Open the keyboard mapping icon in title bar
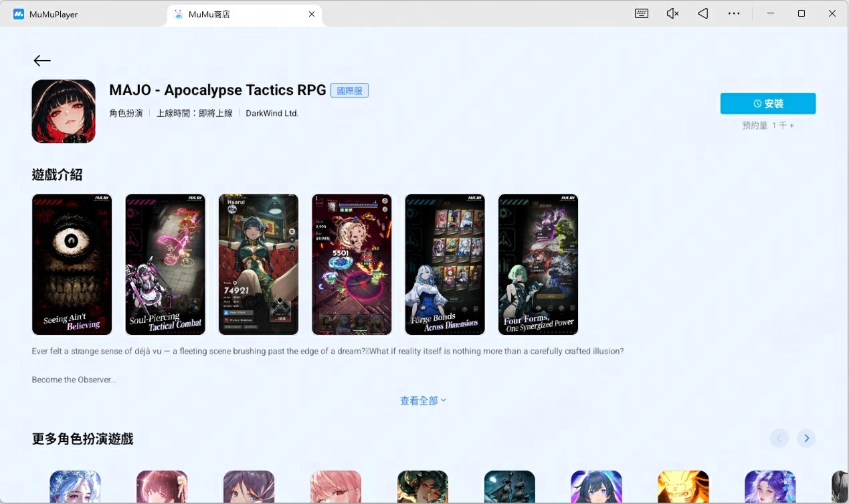Image resolution: width=849 pixels, height=504 pixels. pyautogui.click(x=642, y=13)
